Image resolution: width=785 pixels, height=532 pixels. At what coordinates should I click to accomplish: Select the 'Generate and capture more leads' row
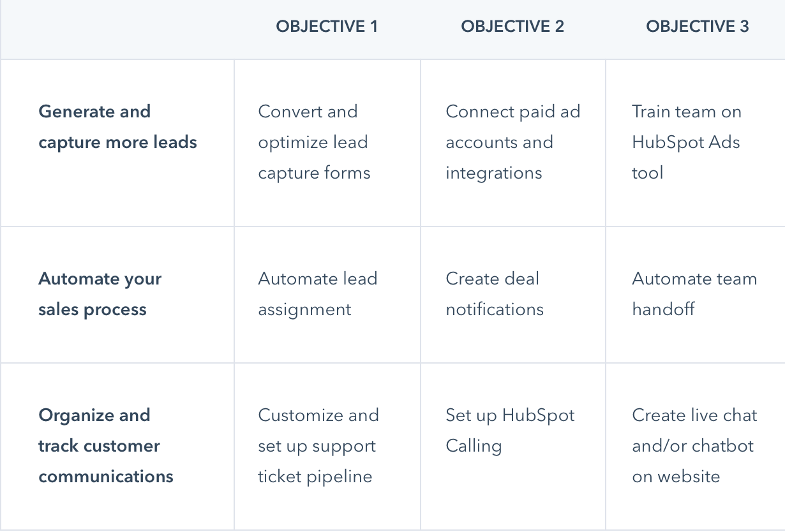pyautogui.click(x=117, y=126)
